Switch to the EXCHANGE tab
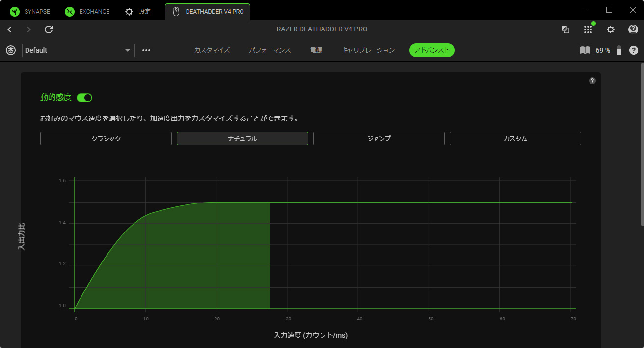Screen dimensions: 644x348 [88, 11]
